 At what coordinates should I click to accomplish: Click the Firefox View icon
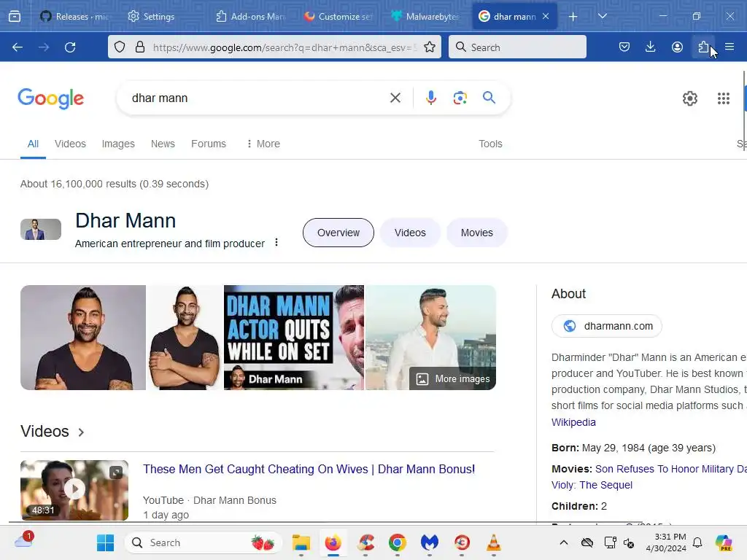click(15, 17)
